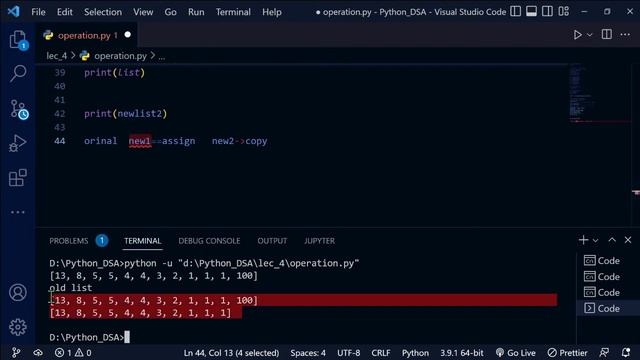This screenshot has height=360, width=640.
Task: Open notifications bell icon
Action: (626, 353)
